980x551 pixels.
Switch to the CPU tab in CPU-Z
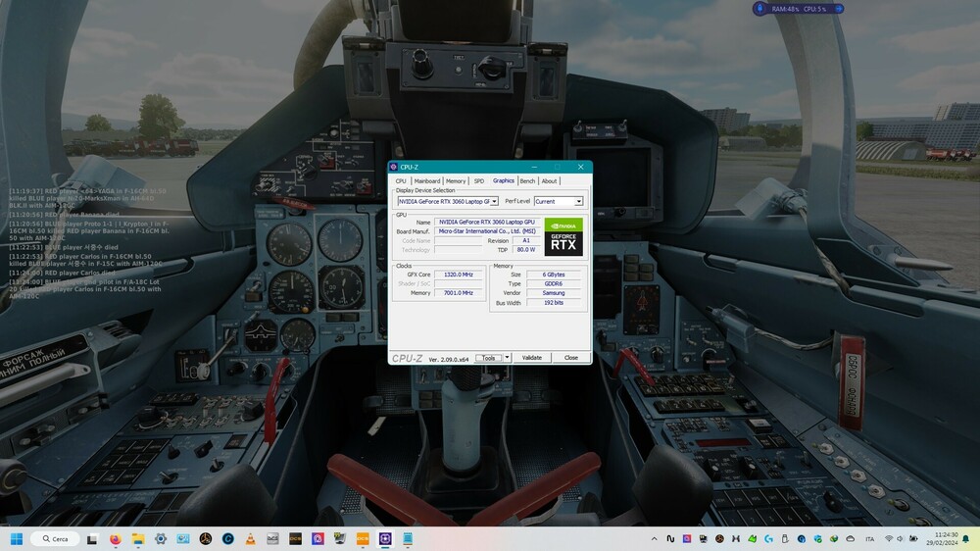click(401, 180)
